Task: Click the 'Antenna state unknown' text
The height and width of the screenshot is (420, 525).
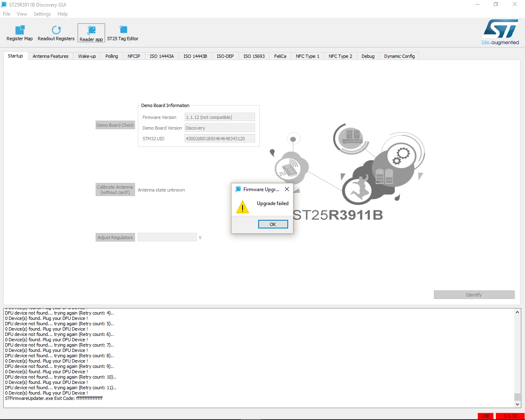Action: coord(161,190)
